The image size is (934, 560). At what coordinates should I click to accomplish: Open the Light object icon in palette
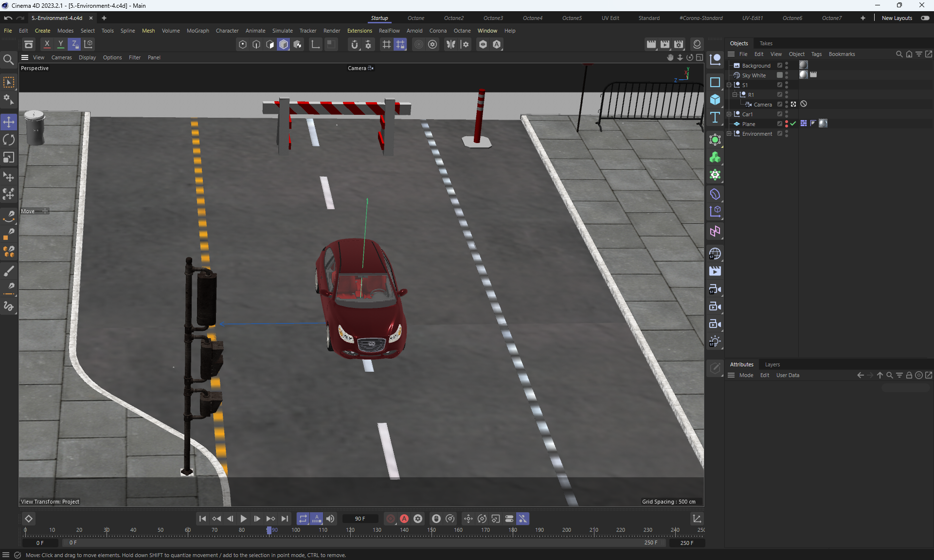(x=715, y=342)
